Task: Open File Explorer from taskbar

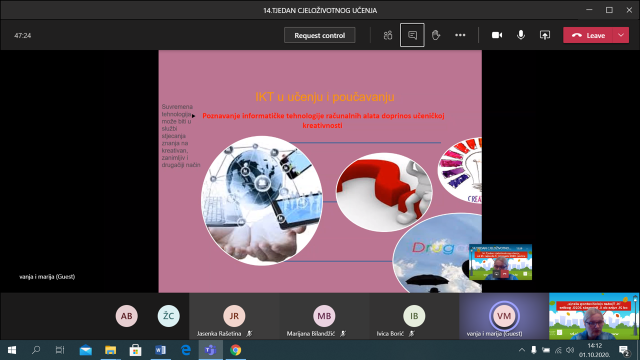Action: point(110,350)
